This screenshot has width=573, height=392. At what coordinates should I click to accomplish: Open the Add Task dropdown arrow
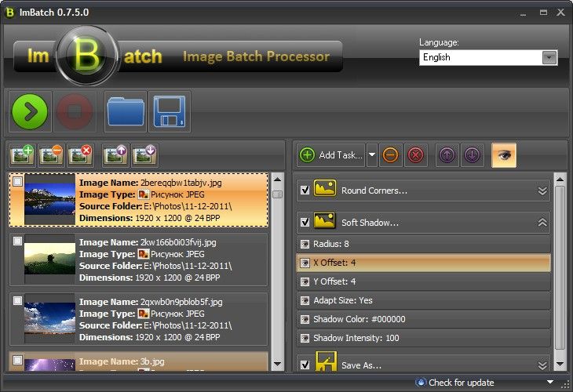tap(372, 155)
